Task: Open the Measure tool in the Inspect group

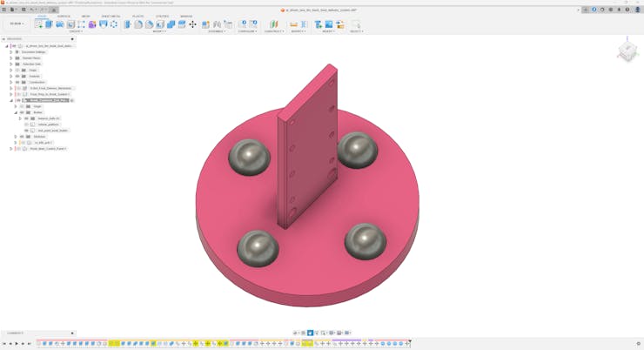Action: pyautogui.click(x=293, y=24)
